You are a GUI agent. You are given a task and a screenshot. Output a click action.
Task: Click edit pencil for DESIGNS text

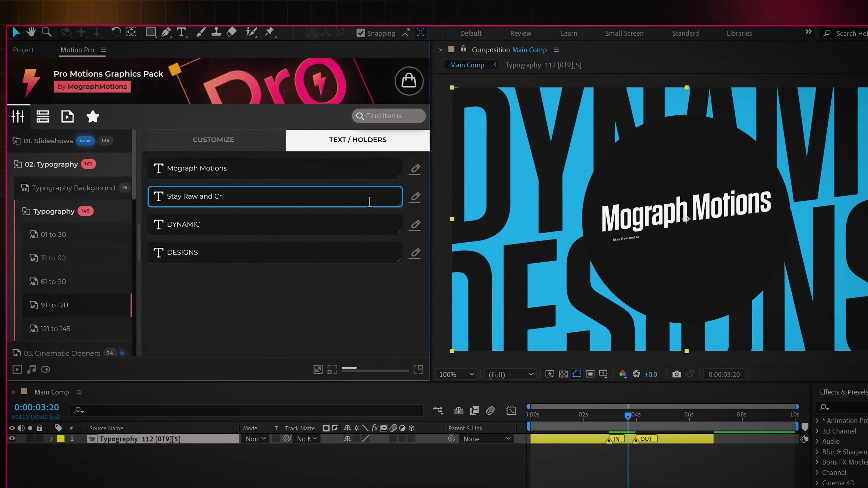[415, 253]
